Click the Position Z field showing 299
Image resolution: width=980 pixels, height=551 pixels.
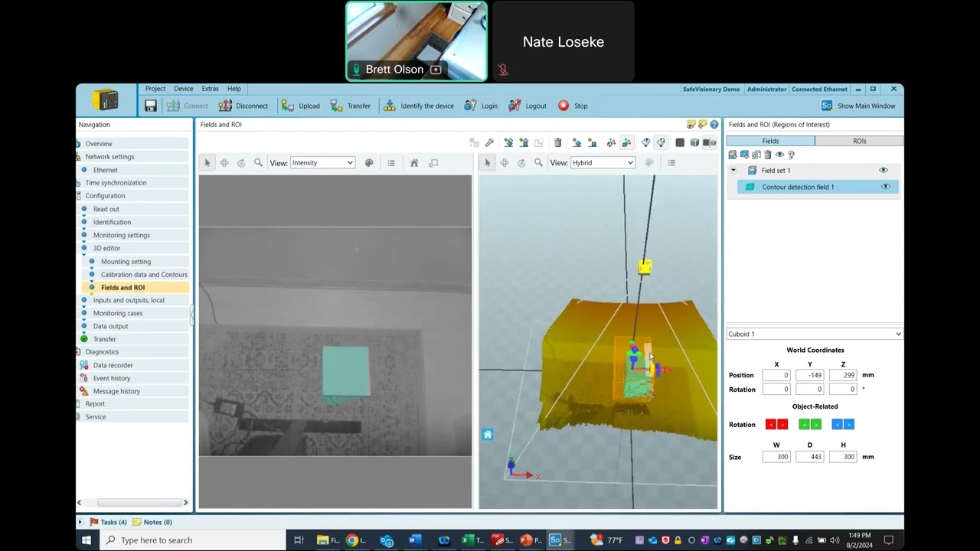click(843, 375)
